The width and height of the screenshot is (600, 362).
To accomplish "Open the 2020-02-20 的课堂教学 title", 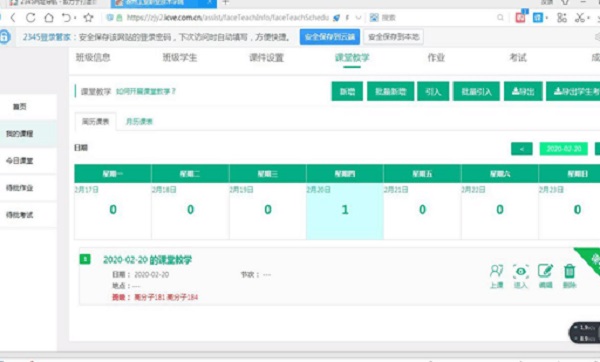I will tap(147, 260).
